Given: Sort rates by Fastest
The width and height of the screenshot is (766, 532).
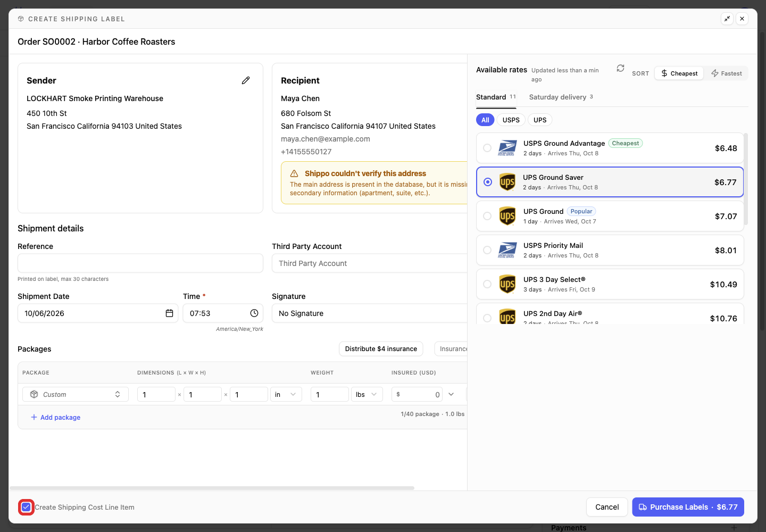Looking at the screenshot, I should [x=726, y=73].
